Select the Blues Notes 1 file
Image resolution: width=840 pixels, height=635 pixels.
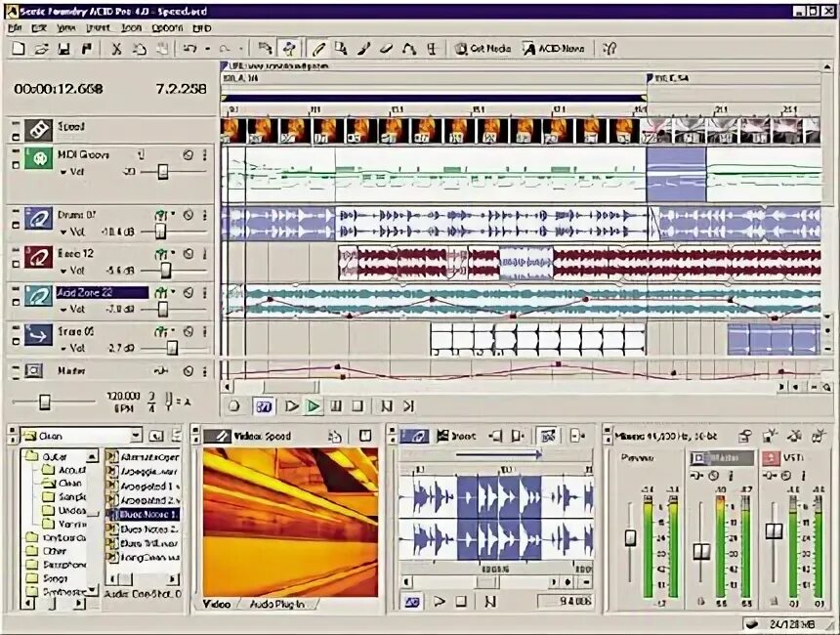(x=143, y=515)
